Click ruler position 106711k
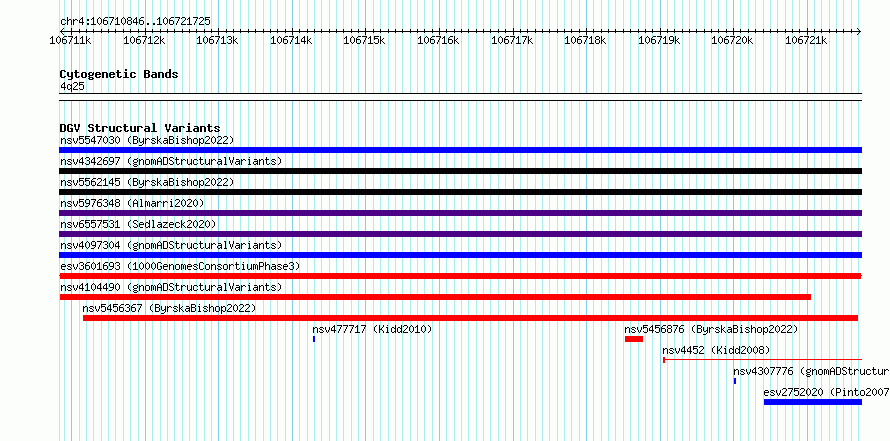Viewport: 890px width, 441px height. point(72,40)
